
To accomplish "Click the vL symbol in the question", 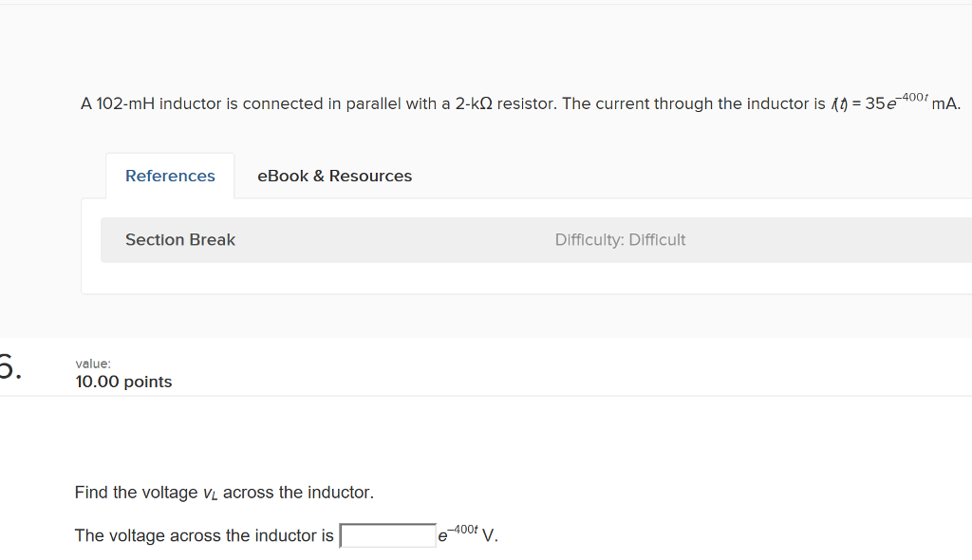I will [211, 494].
